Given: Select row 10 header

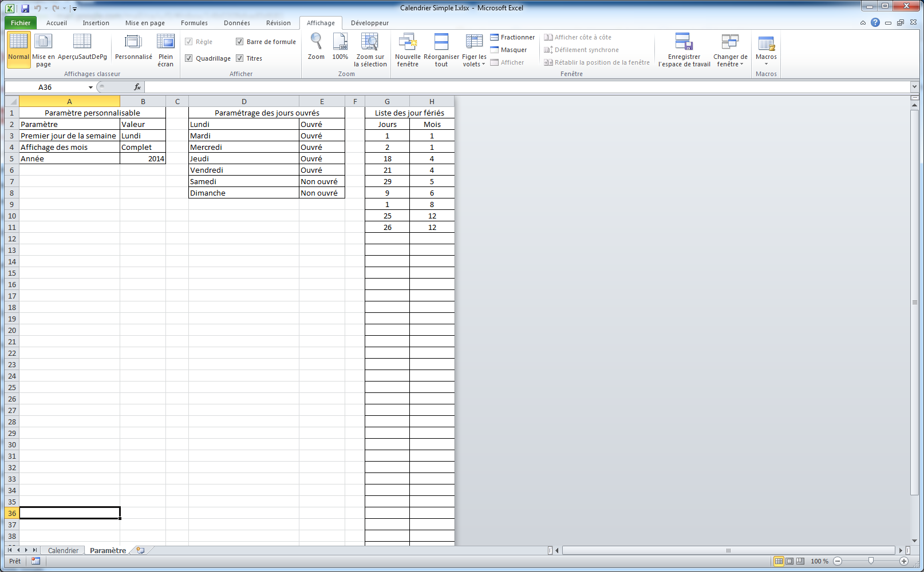Looking at the screenshot, I should tap(12, 216).
